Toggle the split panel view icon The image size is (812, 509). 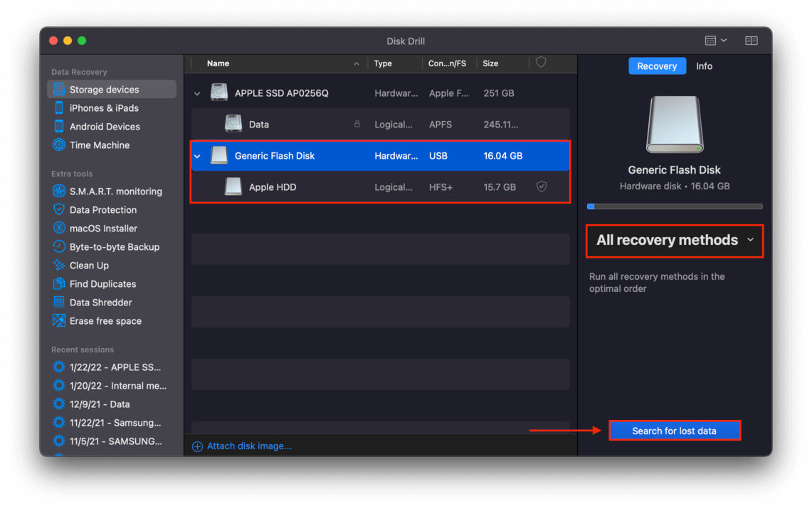pyautogui.click(x=752, y=41)
